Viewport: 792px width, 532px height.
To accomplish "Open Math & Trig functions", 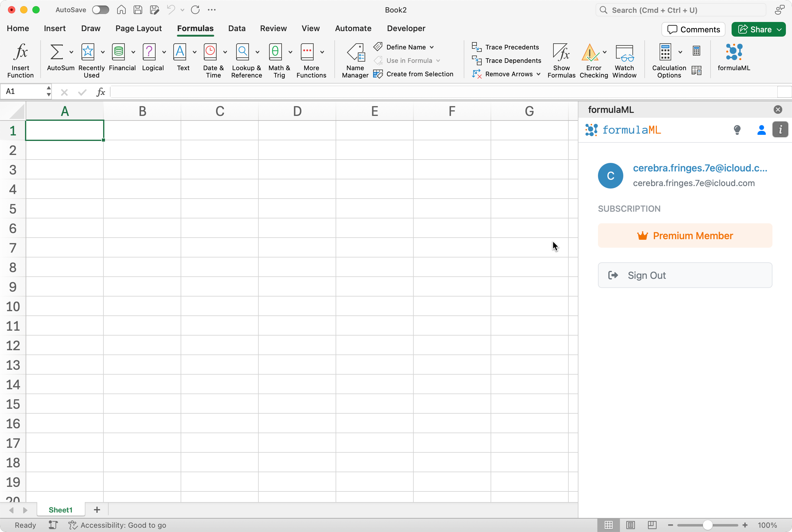I will tap(275, 52).
